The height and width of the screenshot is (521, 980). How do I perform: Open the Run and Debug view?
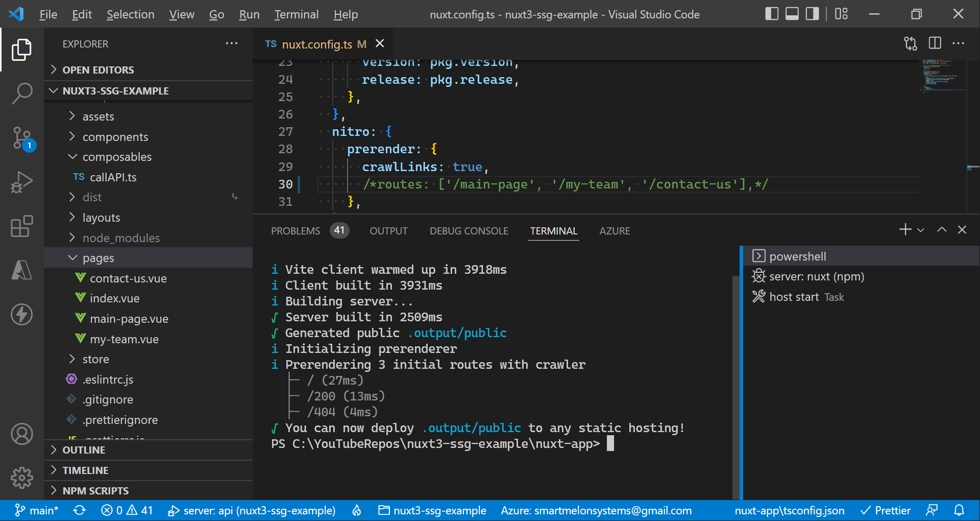coord(21,182)
